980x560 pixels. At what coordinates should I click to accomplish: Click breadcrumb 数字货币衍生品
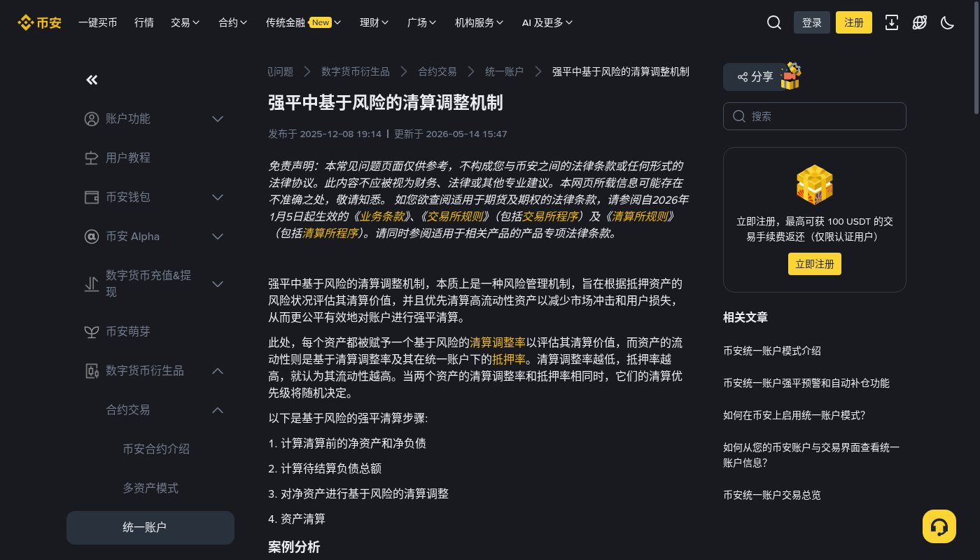[x=356, y=71]
